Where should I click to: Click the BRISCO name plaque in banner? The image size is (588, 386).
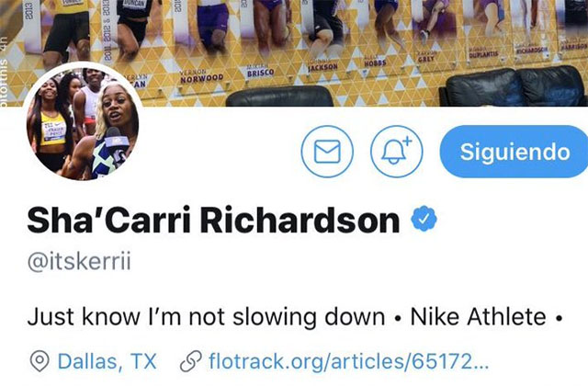pyautogui.click(x=260, y=72)
